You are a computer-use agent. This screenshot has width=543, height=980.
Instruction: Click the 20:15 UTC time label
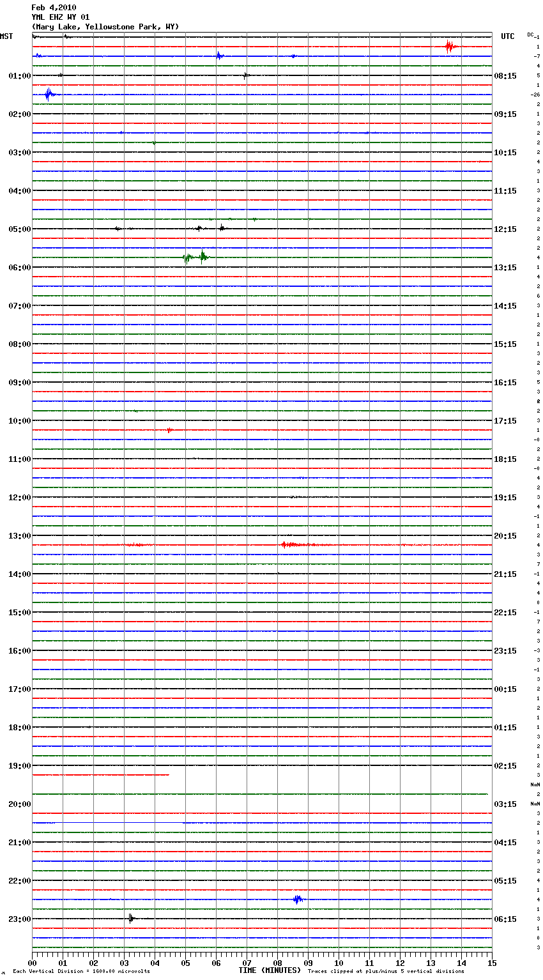coord(505,536)
